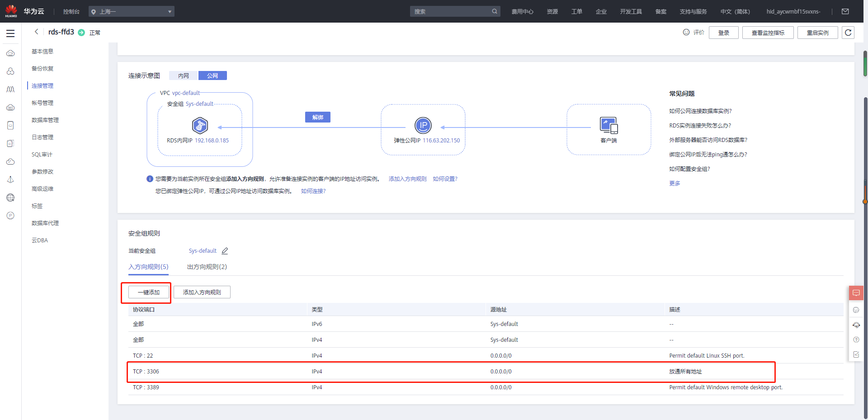
Task: Select 入方向规则(5) tab
Action: [148, 267]
